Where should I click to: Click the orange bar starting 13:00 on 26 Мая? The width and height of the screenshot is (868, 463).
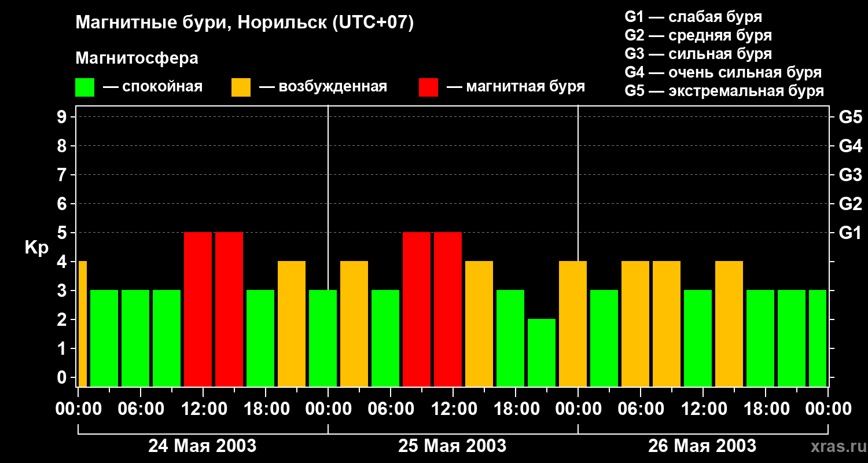click(729, 324)
